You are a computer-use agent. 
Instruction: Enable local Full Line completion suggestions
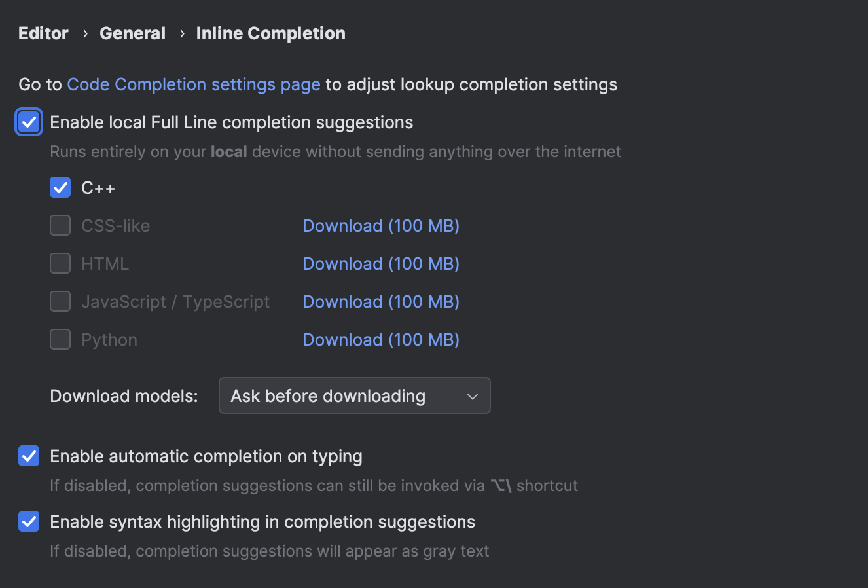[x=28, y=122]
